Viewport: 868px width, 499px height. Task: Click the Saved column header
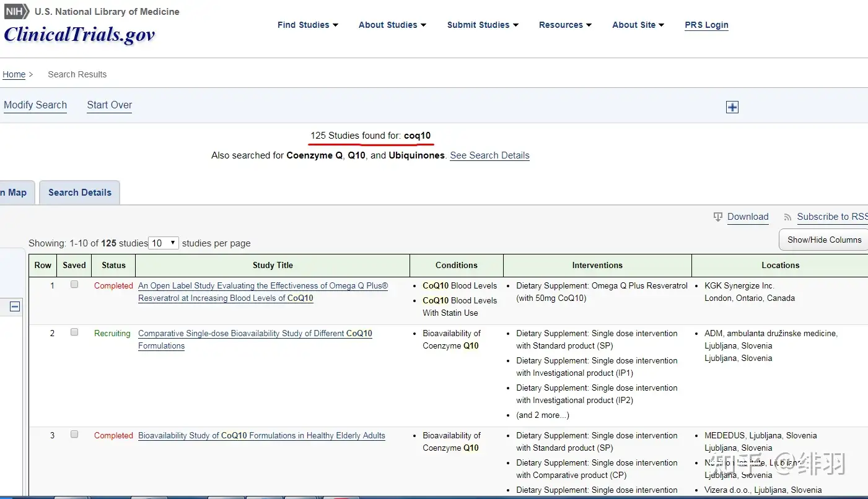(x=74, y=265)
